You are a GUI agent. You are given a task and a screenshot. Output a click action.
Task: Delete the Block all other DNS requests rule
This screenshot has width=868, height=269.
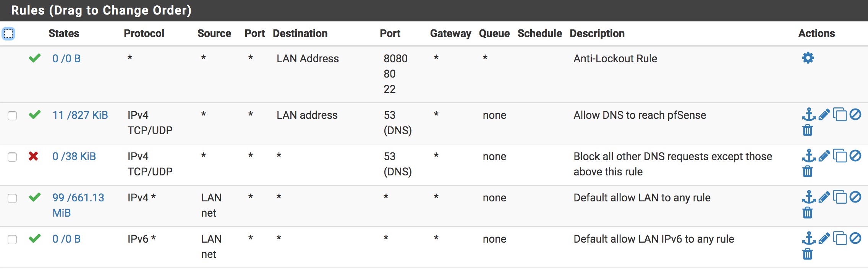point(807,171)
